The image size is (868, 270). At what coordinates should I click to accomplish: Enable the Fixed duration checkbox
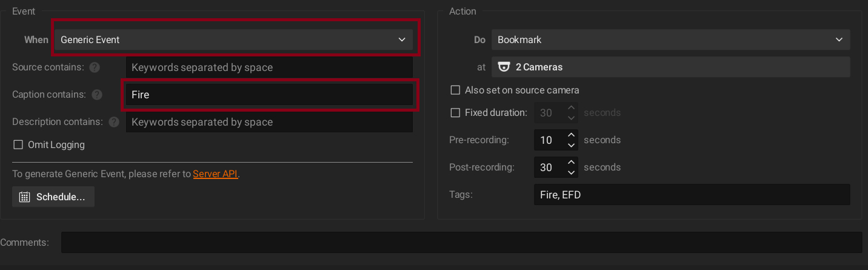click(x=455, y=113)
